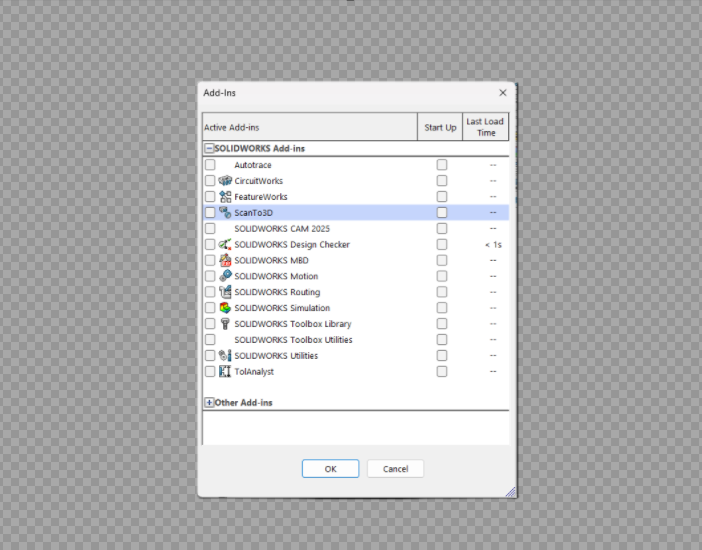Click the FeatureWorks add-in icon

point(225,197)
